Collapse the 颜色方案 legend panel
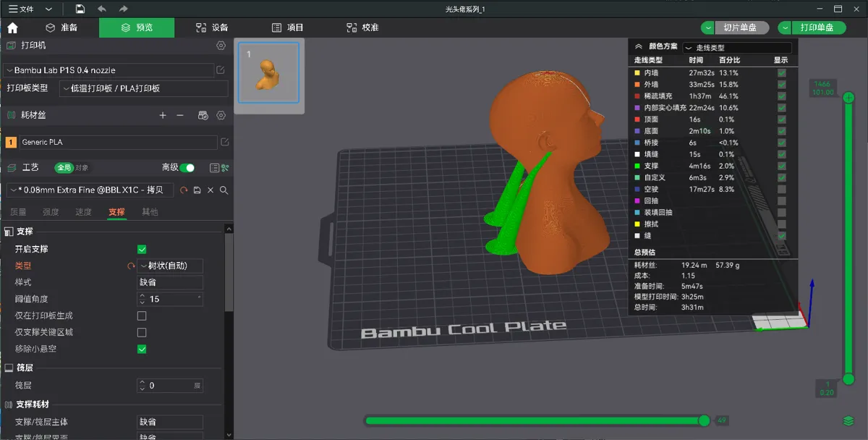 639,46
